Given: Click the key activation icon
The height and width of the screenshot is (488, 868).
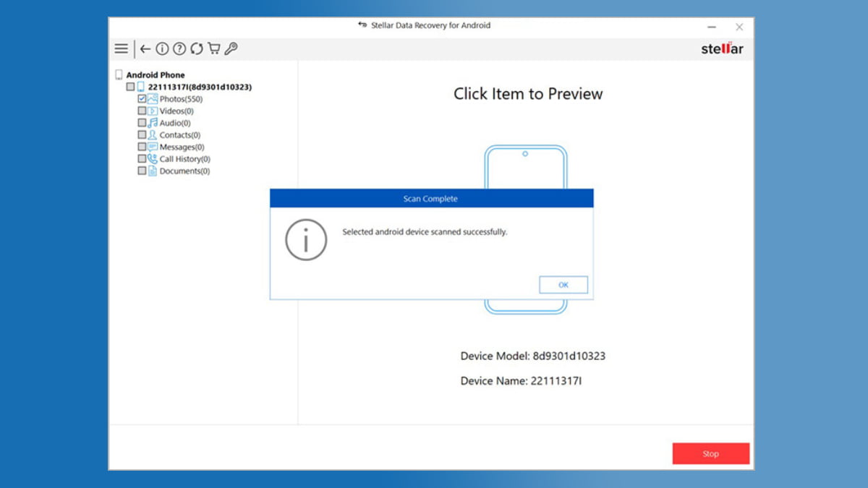Looking at the screenshot, I should [231, 48].
